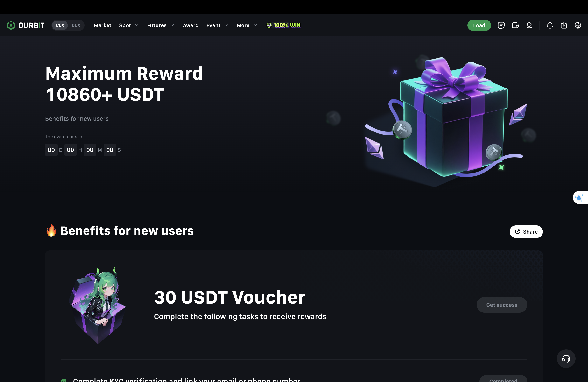Open the Market menu item

pos(102,25)
